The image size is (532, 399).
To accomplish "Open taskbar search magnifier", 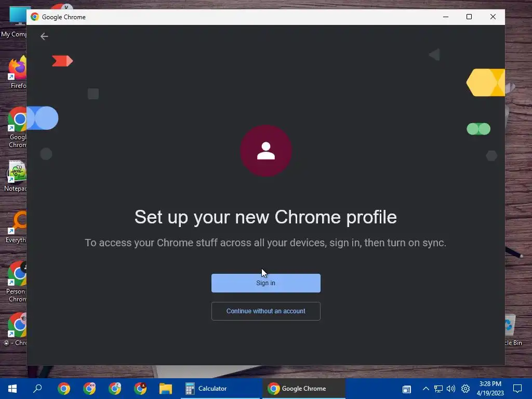I will point(37,389).
